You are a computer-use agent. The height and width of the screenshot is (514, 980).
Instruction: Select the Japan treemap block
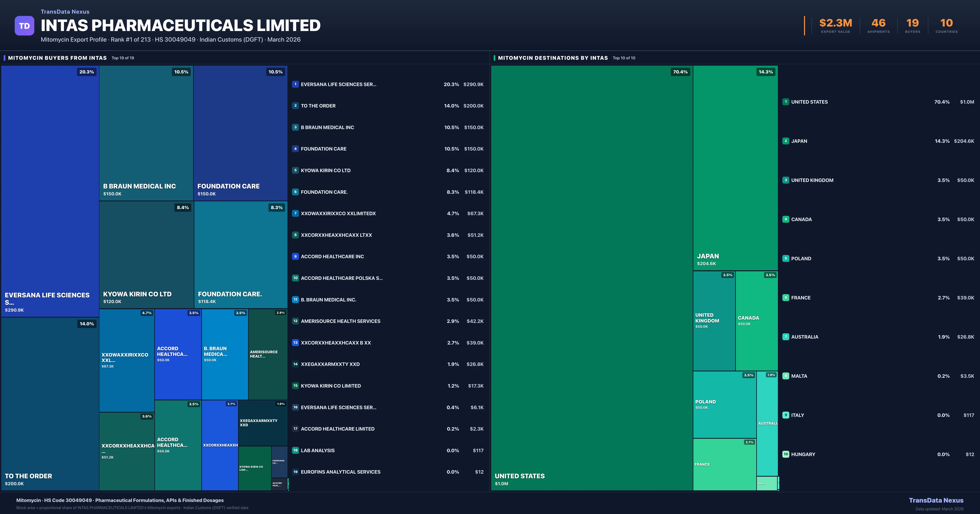pos(735,167)
